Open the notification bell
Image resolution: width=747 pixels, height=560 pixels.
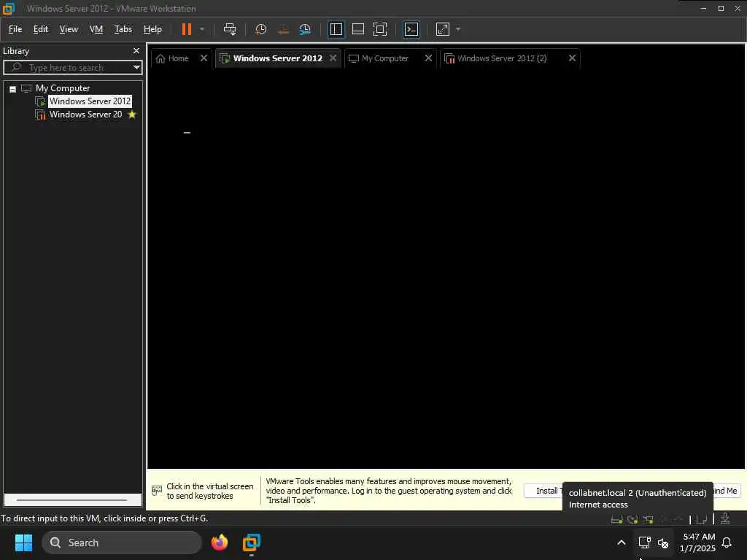727,542
